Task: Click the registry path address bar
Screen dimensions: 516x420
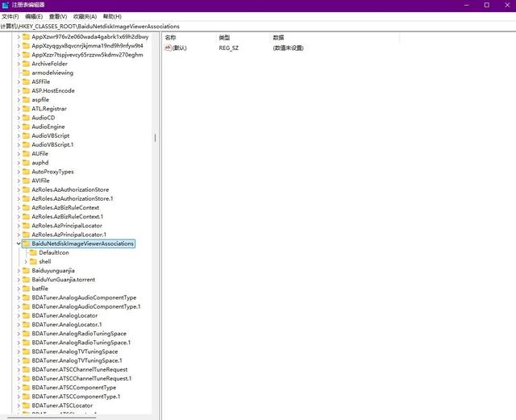Action: pyautogui.click(x=258, y=27)
